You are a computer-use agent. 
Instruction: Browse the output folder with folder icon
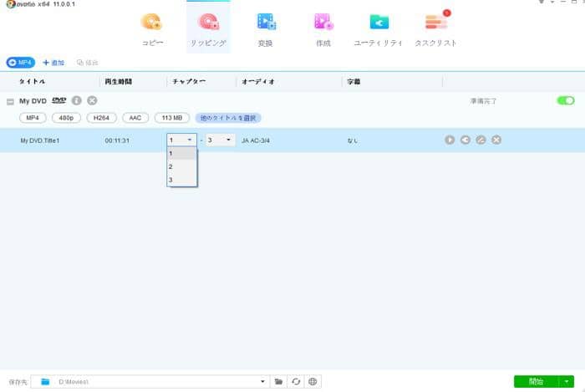(278, 381)
